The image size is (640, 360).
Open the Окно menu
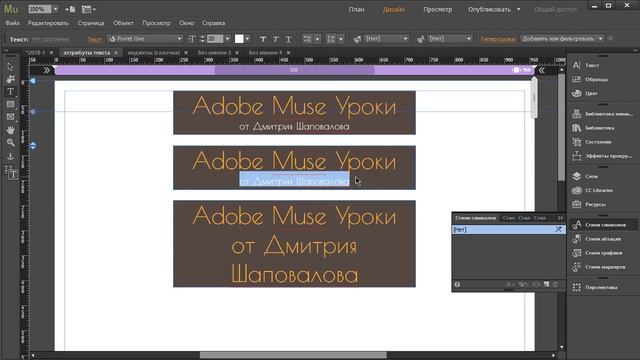[x=187, y=23]
